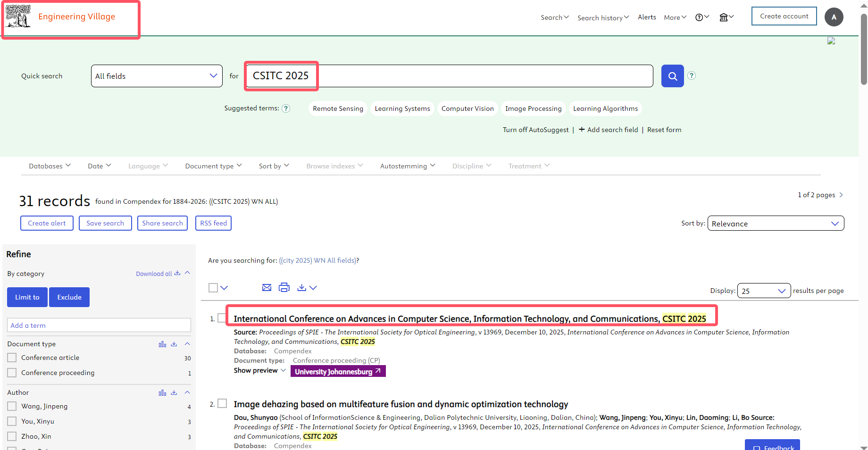Open Search menu in header
868x450 pixels.
point(555,17)
